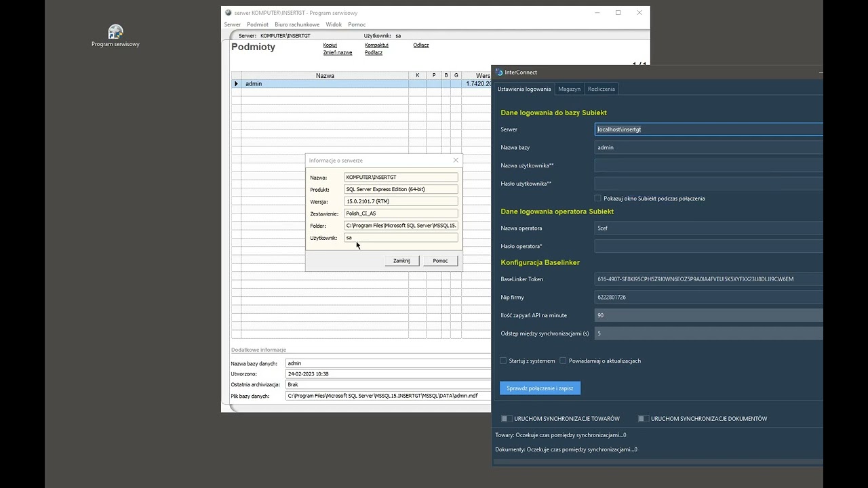Close the Informacje o serwerze dialog
Viewport: 868px width, 488px height.
456,160
